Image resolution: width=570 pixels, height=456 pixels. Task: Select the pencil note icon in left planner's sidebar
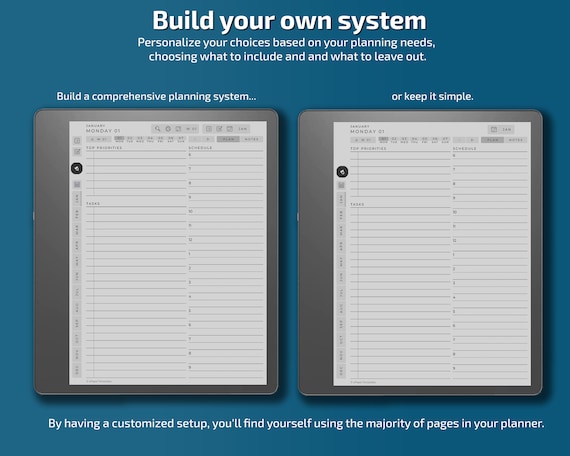77,152
